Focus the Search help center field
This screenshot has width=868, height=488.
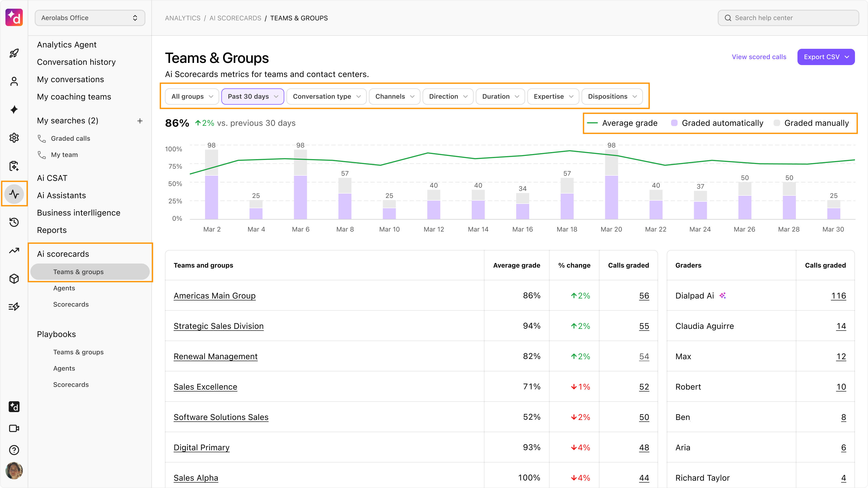click(x=788, y=18)
